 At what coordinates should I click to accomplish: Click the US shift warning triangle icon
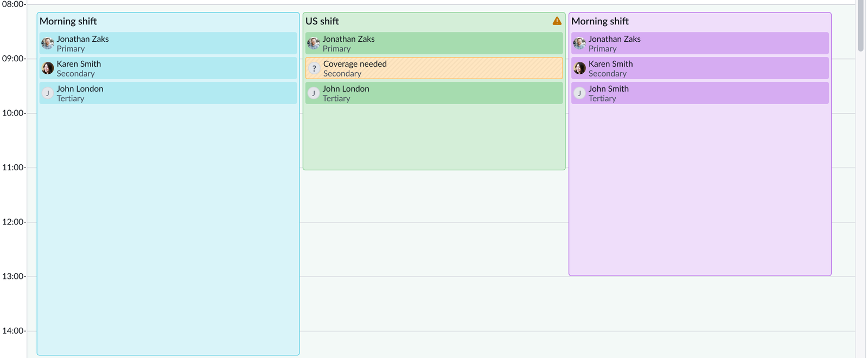pos(557,21)
